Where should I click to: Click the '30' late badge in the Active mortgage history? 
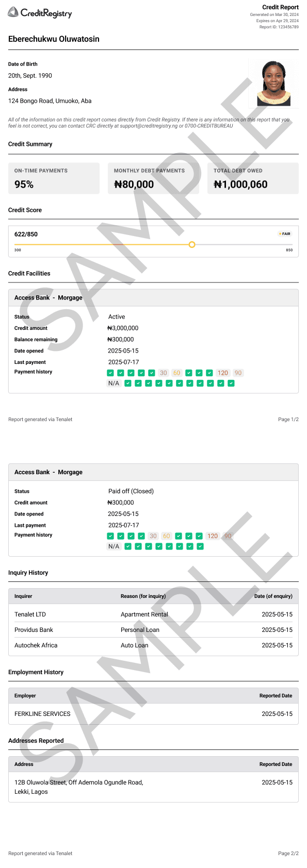tap(164, 373)
